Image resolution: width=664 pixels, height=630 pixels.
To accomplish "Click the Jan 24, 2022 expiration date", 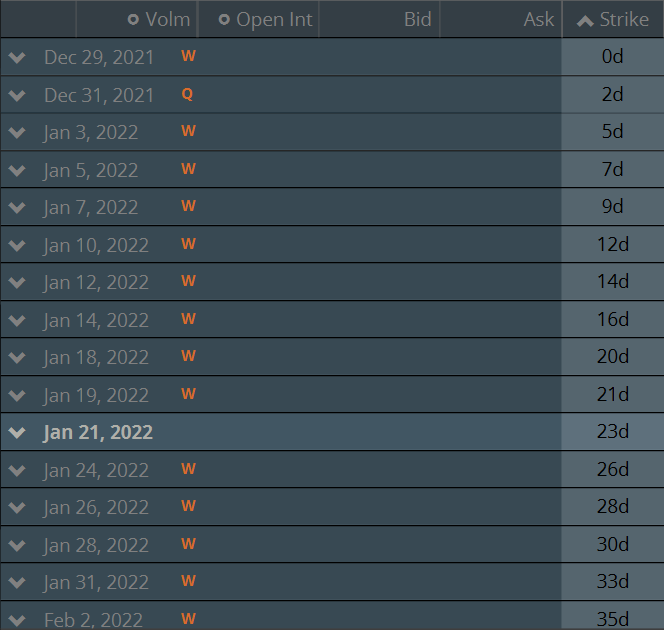I will 96,470.
